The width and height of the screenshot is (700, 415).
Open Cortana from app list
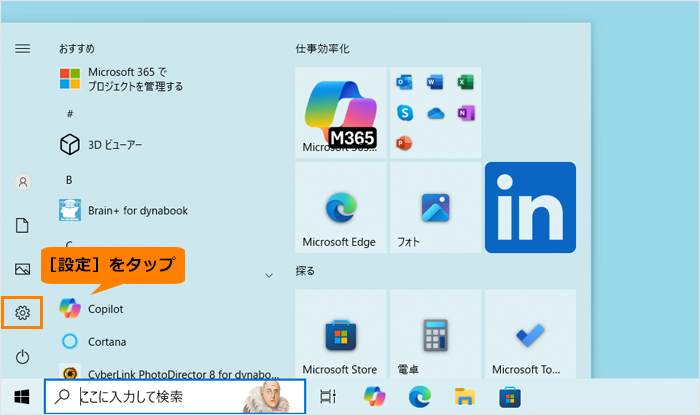point(93,342)
